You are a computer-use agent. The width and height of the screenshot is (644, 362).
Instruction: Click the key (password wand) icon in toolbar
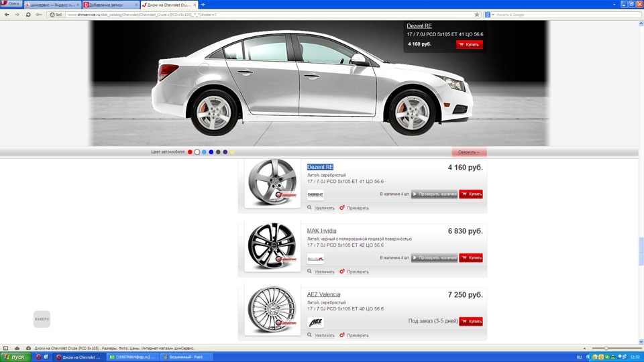coord(39,14)
